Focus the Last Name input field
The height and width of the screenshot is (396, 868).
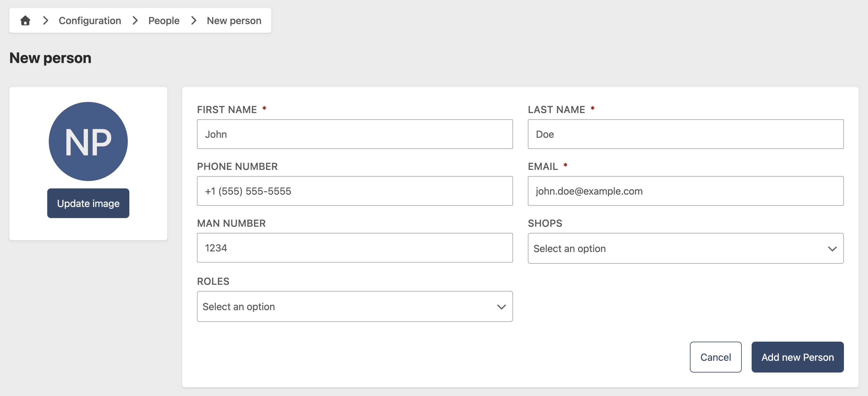686,134
